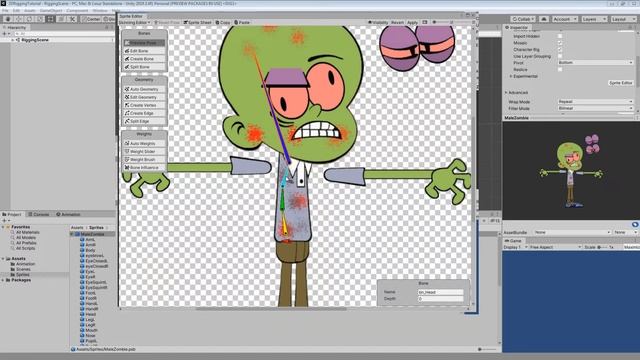Toggle alpha/color view icon in Sprite Editor

point(425,22)
